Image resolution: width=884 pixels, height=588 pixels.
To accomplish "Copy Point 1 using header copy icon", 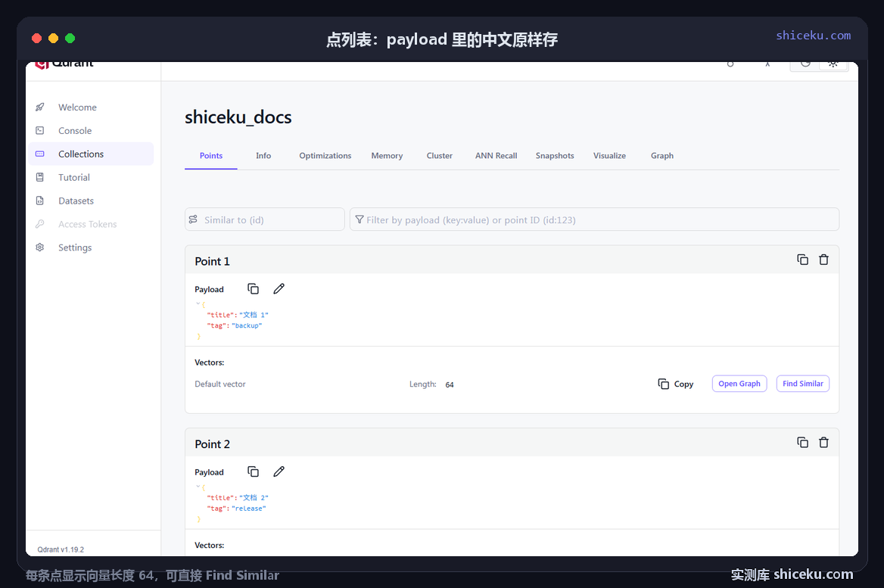I will tap(803, 260).
